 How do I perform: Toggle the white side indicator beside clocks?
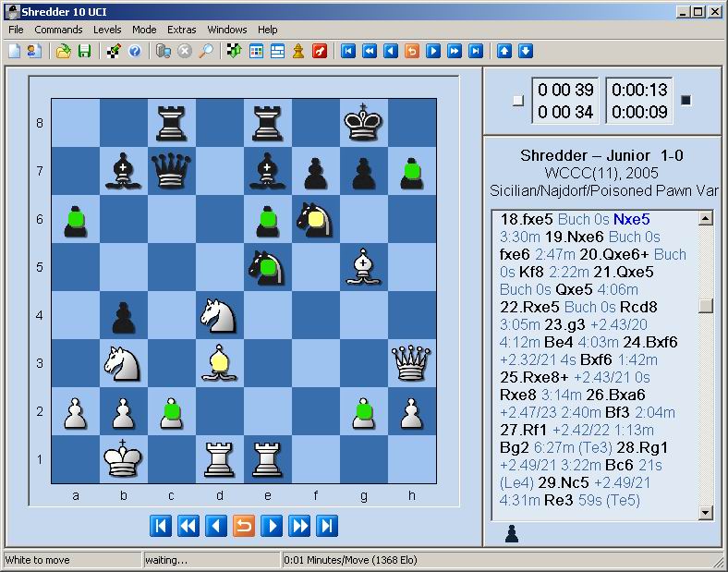click(517, 101)
